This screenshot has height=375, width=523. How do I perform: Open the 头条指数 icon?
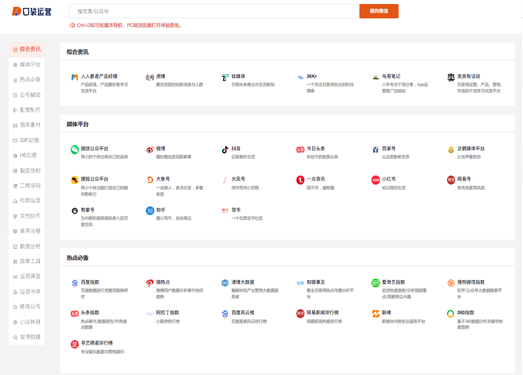(74, 314)
